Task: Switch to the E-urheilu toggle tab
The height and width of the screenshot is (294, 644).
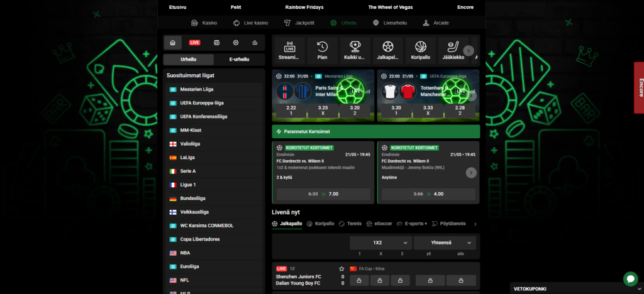Action: pos(239,60)
